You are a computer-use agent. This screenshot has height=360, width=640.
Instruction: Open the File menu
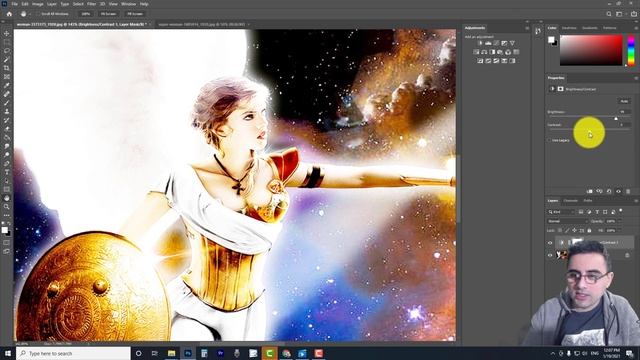[x=15, y=4]
